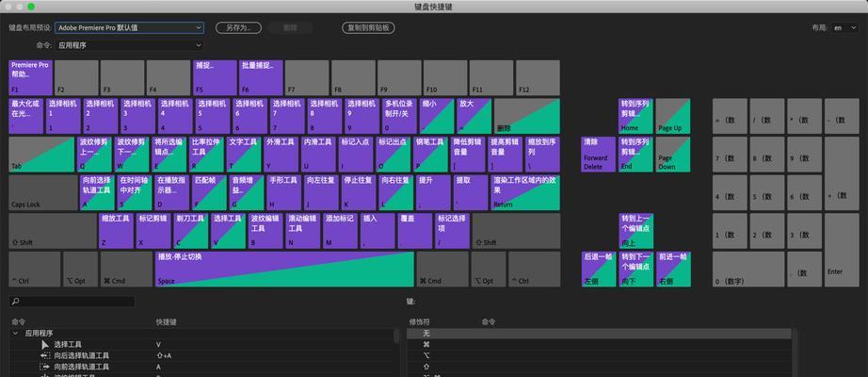Collapse the 应用程序 group in command list

coord(15,334)
